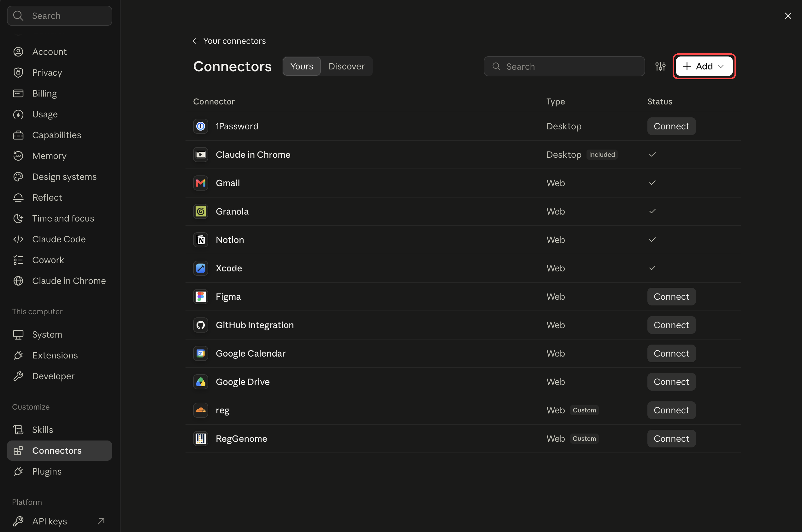The width and height of the screenshot is (802, 532).
Task: Click the Status column header
Action: [659, 102]
